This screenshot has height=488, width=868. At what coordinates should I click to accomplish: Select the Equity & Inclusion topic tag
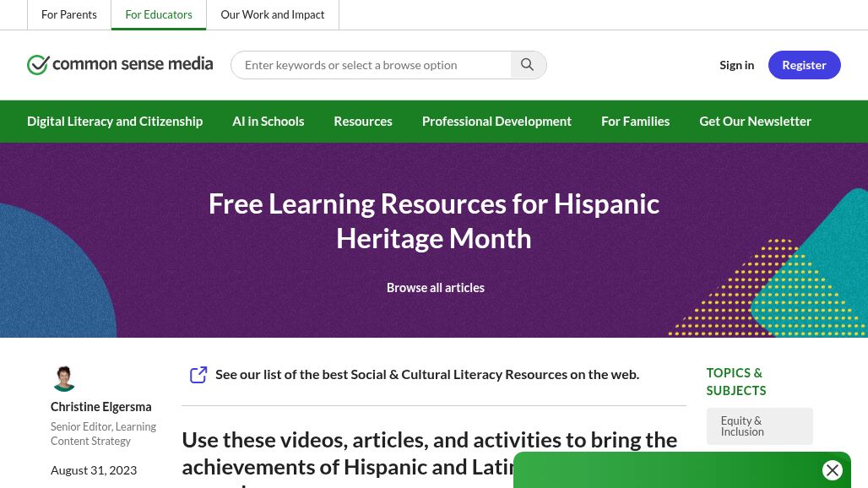click(x=759, y=426)
